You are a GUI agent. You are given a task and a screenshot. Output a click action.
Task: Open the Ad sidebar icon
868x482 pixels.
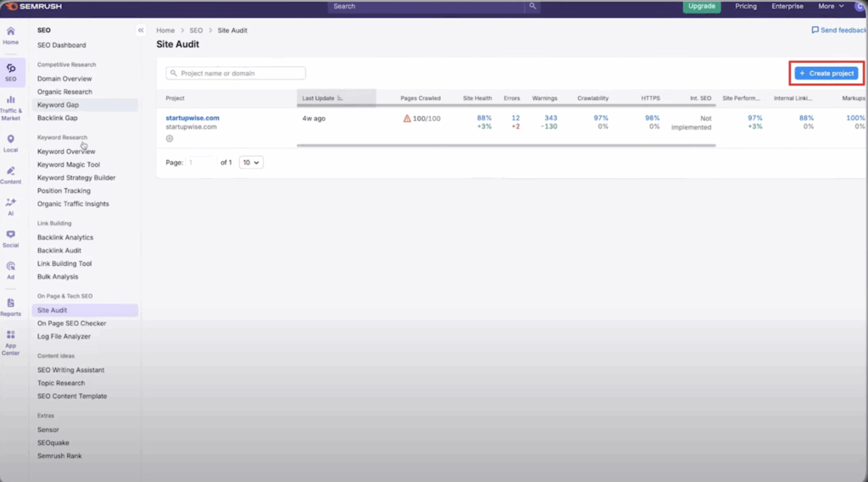click(x=10, y=270)
